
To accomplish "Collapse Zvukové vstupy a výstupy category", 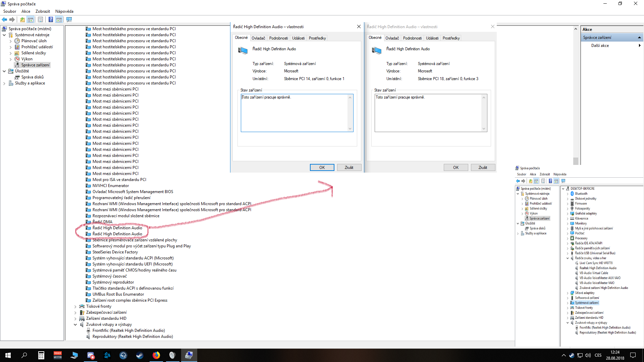I will [75, 324].
